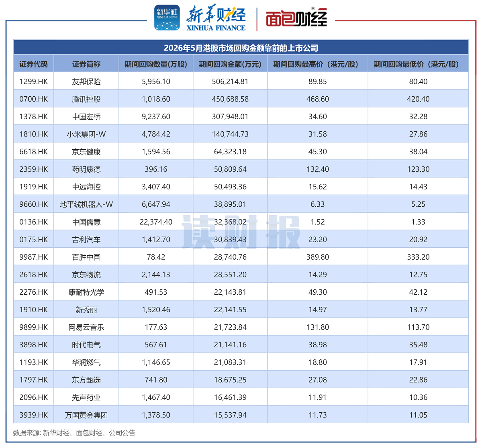This screenshot has height=448, width=482.
Task: Select the company name 腾讯控股
Action: (86, 99)
